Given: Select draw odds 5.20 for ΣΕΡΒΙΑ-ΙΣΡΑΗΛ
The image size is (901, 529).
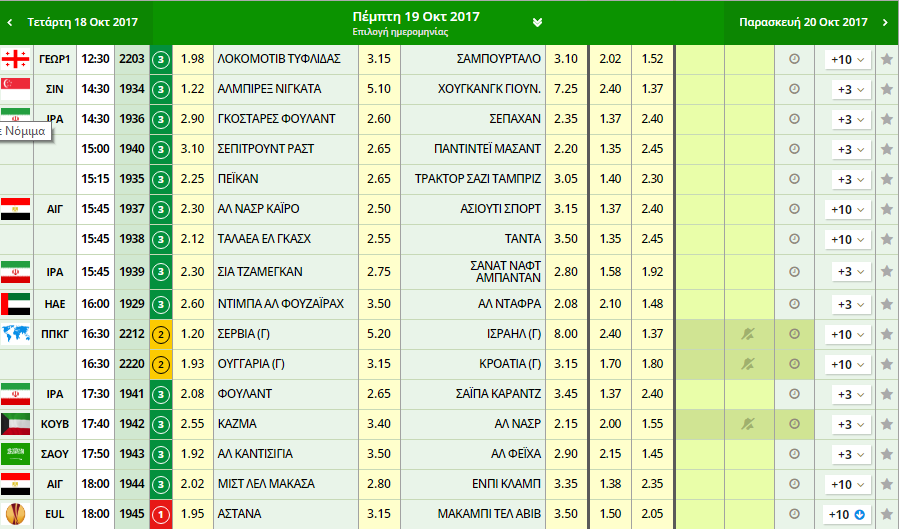Looking at the screenshot, I should (379, 334).
